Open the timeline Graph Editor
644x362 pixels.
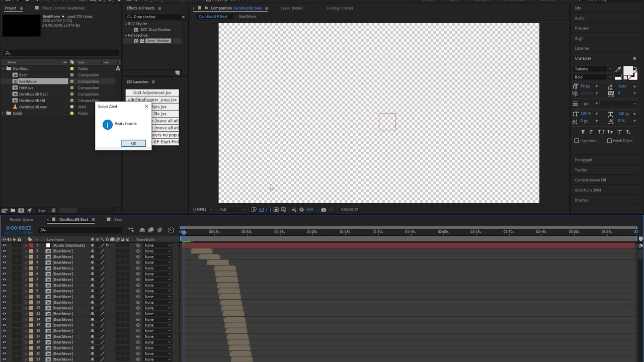click(171, 230)
